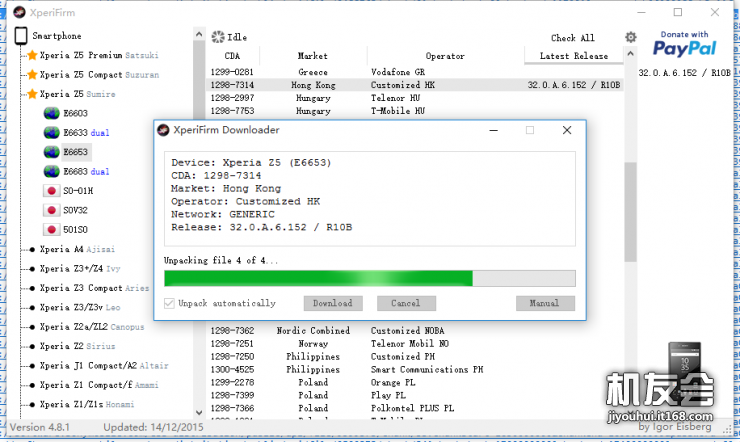Click star icon beside Xperia Z5 Sumire

(x=32, y=94)
